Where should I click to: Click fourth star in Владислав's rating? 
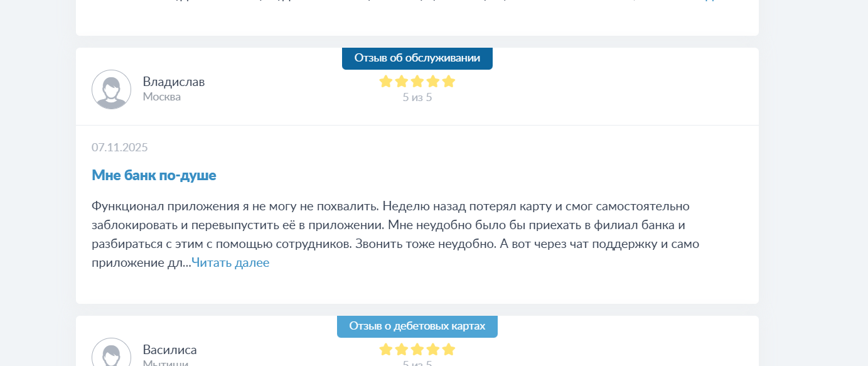pos(433,82)
